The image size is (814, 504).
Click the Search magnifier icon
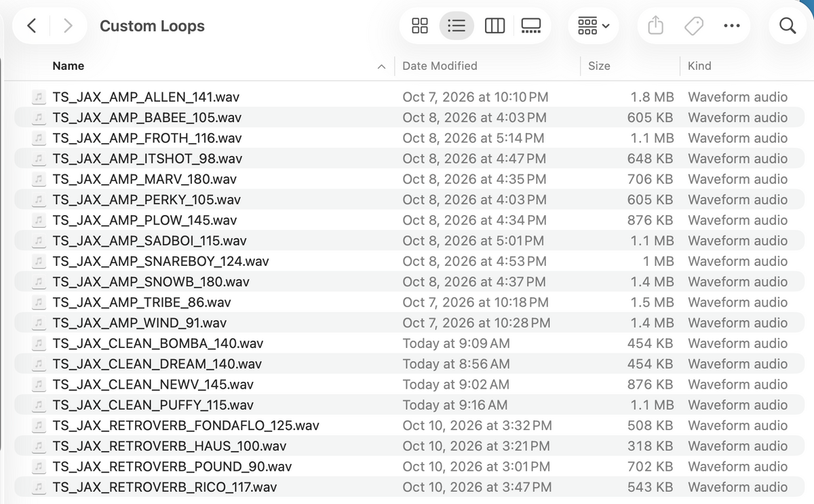click(x=788, y=26)
